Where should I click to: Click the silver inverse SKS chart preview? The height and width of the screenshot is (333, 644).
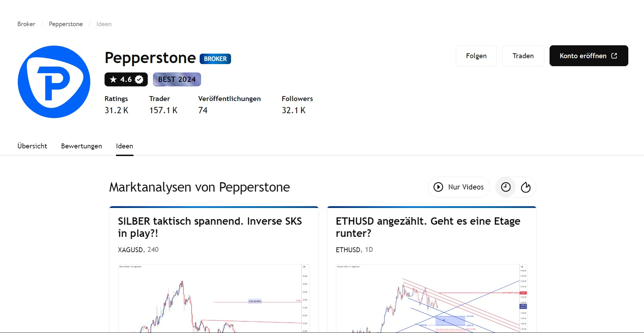214,298
